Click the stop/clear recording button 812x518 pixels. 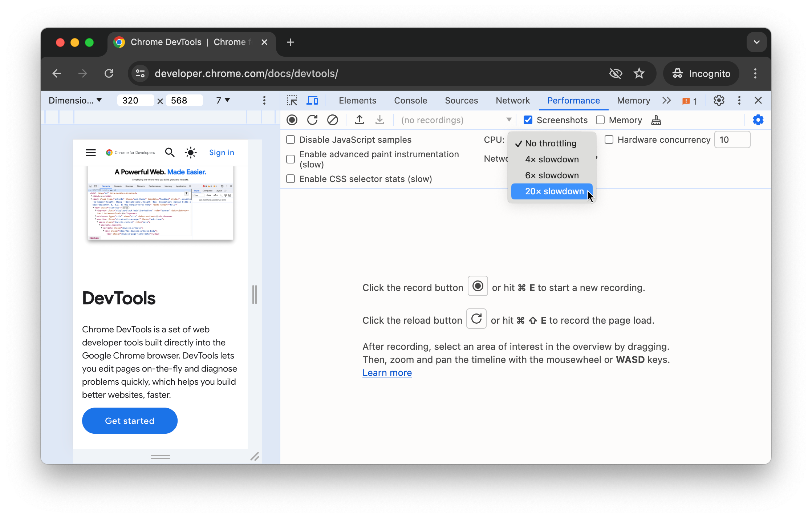pyautogui.click(x=333, y=120)
